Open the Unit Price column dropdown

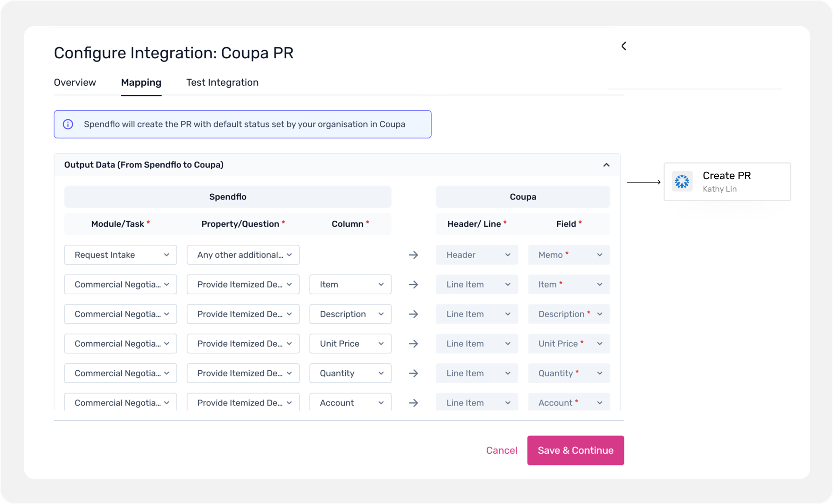(x=350, y=344)
